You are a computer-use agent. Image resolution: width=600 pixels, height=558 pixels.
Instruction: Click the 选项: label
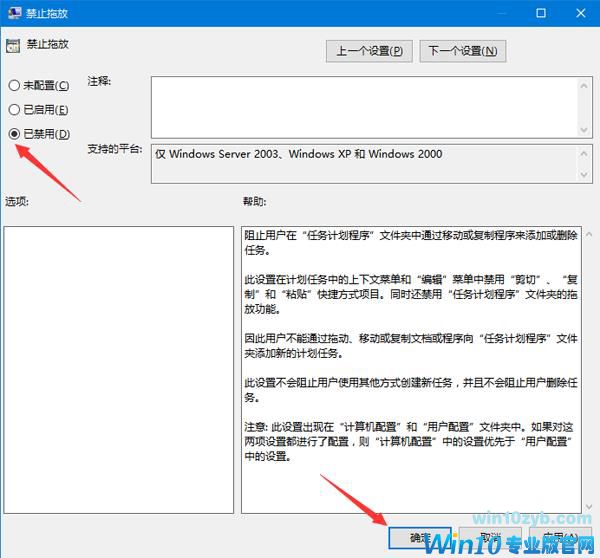(x=17, y=201)
